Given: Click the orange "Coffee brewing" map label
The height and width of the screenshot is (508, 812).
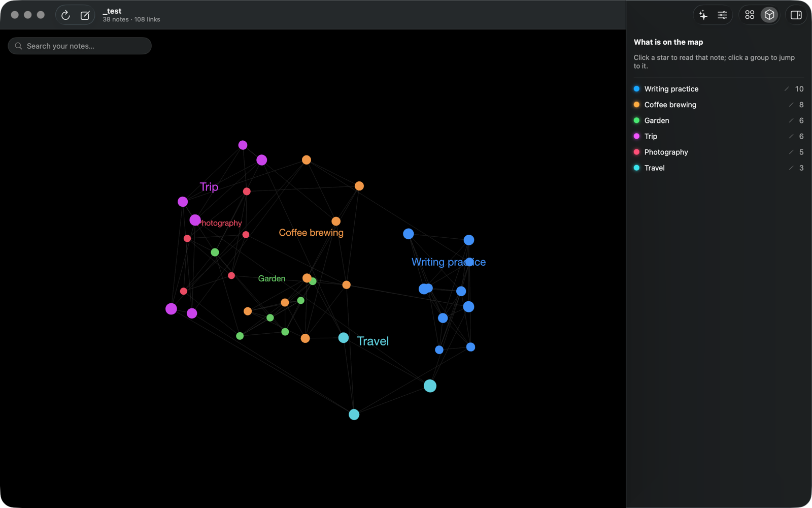Looking at the screenshot, I should [311, 233].
